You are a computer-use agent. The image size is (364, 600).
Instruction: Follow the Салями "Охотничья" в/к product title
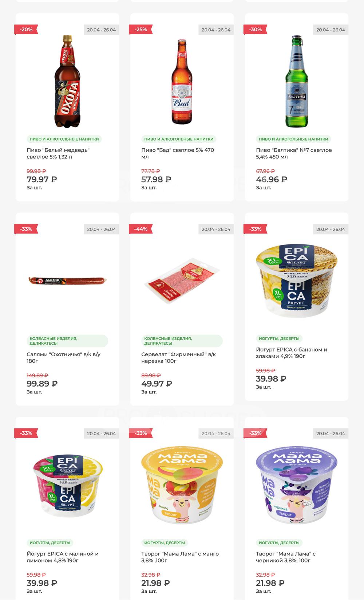[63, 357]
